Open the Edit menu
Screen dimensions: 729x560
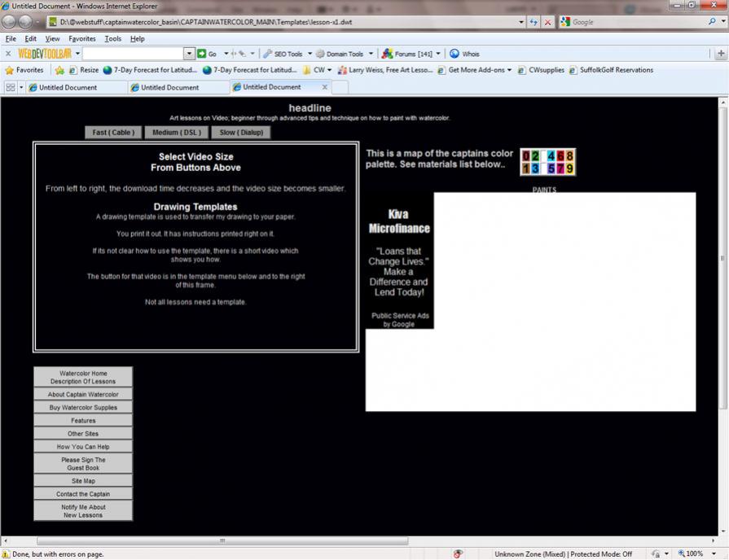tap(31, 39)
